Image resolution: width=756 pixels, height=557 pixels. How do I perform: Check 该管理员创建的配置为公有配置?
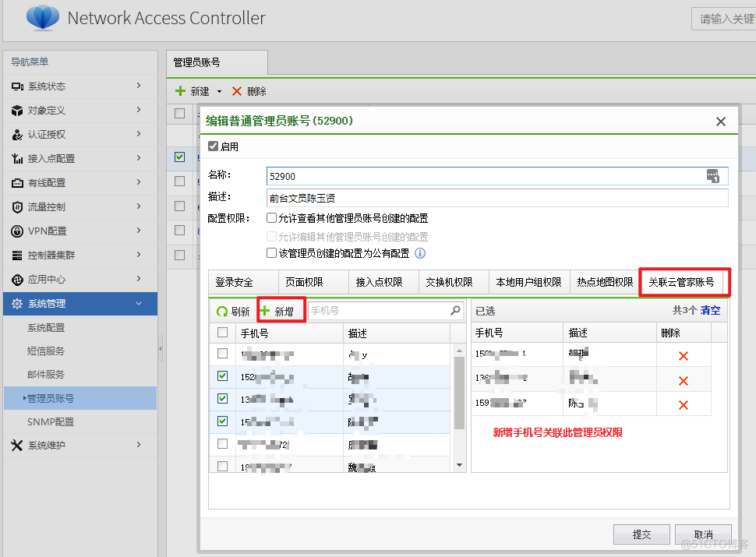pos(271,253)
